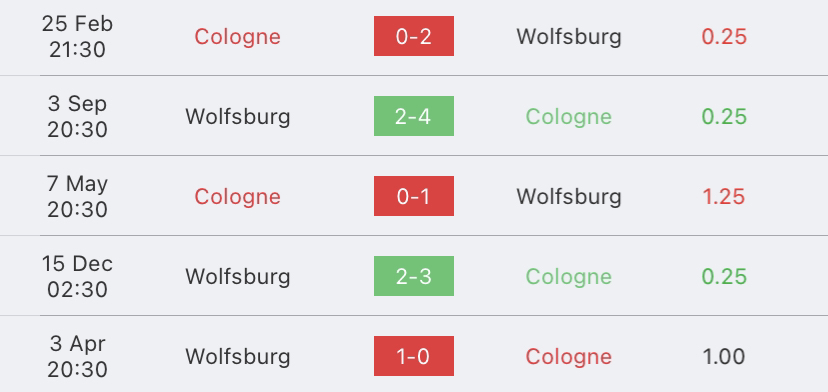Open the green 2-3 score badge
Viewport: 828px width, 392px height.
coord(413,276)
